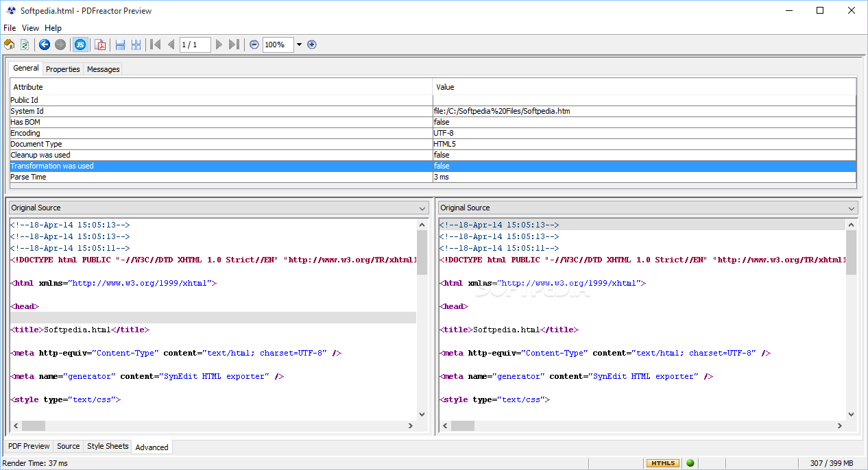
Task: Click the Home toolbar icon
Action: [x=10, y=45]
